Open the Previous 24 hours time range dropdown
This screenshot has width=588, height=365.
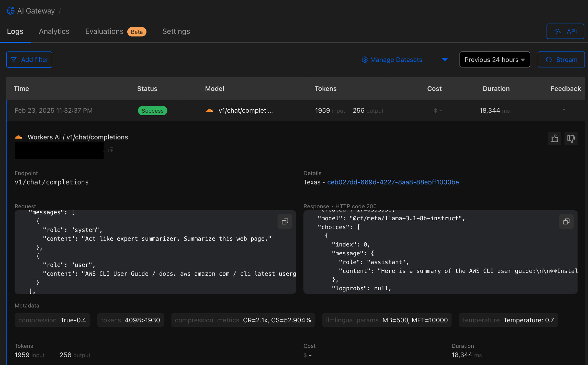tap(495, 60)
